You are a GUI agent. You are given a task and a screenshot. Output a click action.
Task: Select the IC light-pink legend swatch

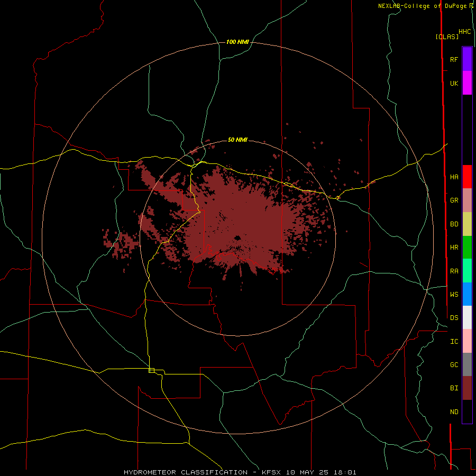[467, 341]
